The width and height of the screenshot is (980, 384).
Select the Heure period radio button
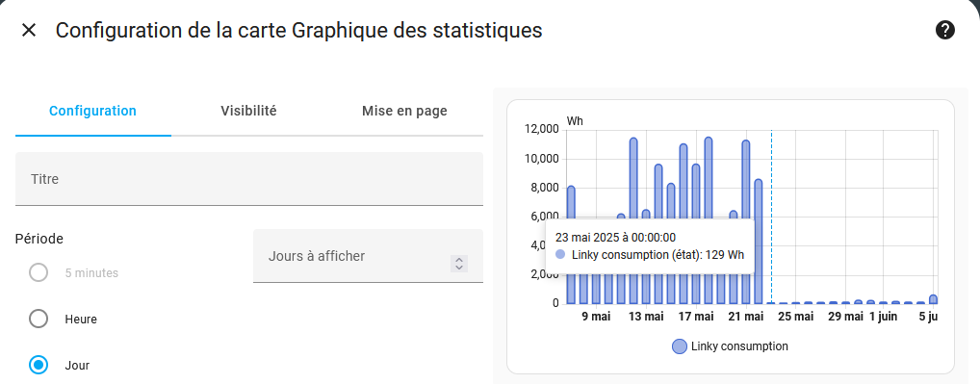click(39, 320)
